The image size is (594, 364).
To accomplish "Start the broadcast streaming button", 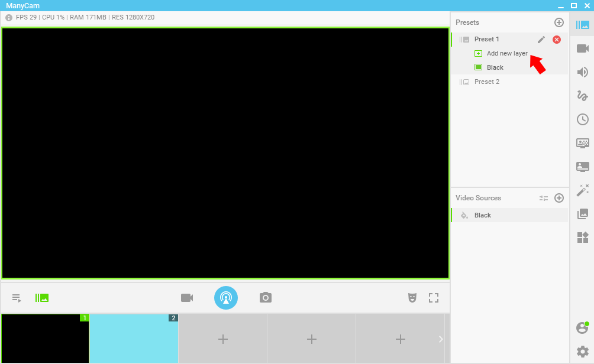I will 226,298.
